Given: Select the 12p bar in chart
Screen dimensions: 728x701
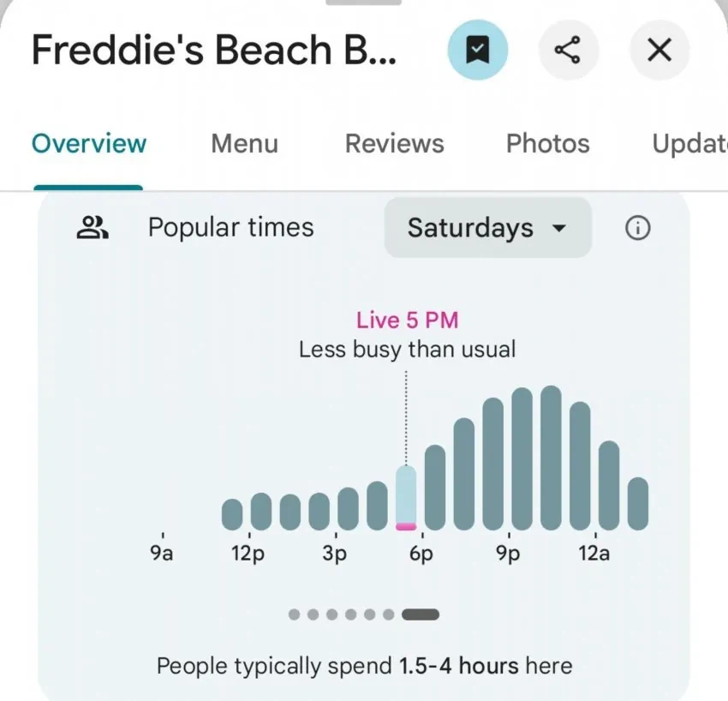Looking at the screenshot, I should click(261, 512).
